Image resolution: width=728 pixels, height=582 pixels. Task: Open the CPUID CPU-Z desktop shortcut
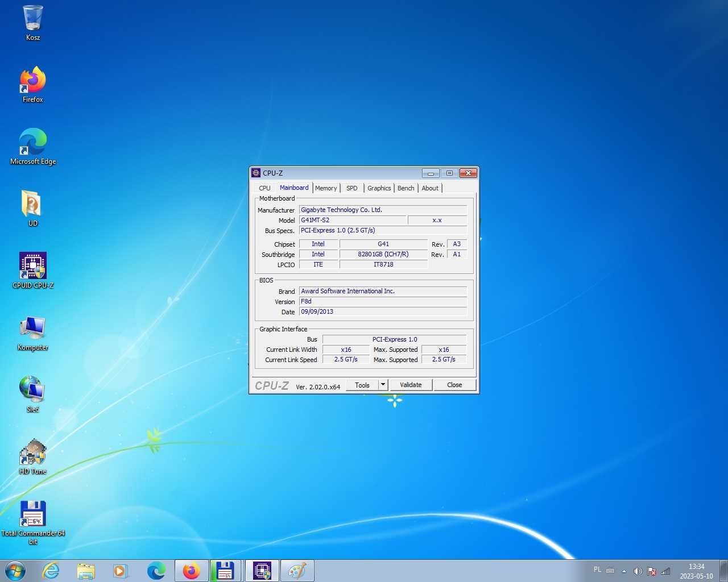click(33, 271)
